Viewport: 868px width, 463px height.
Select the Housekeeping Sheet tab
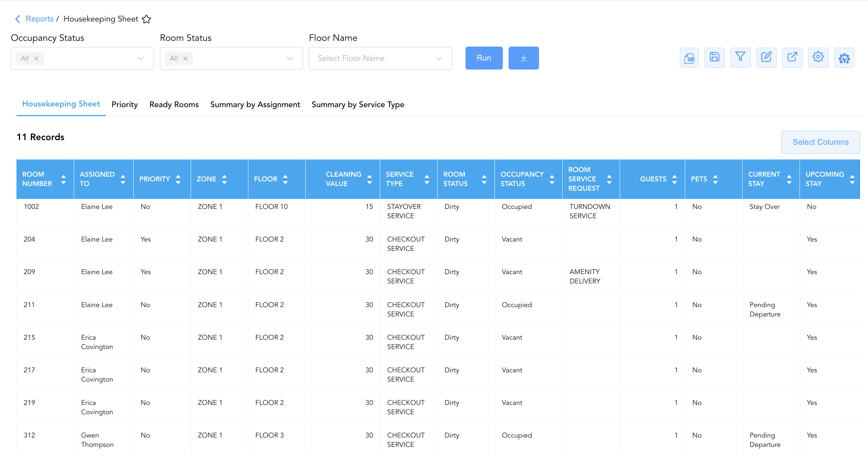click(61, 104)
